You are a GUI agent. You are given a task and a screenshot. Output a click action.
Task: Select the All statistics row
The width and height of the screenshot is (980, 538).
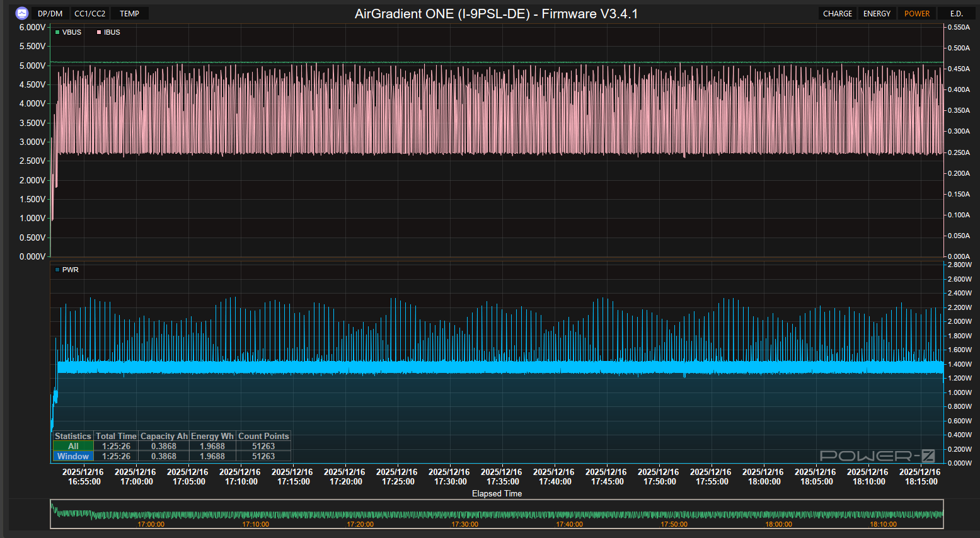pos(73,446)
